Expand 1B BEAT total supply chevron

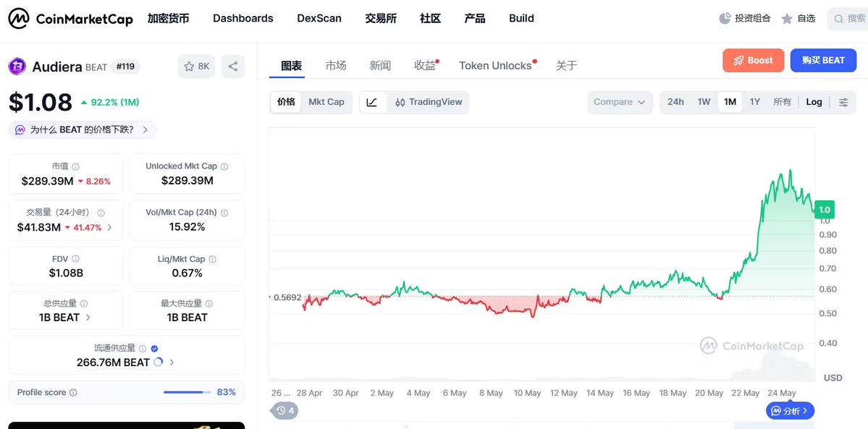pos(88,318)
